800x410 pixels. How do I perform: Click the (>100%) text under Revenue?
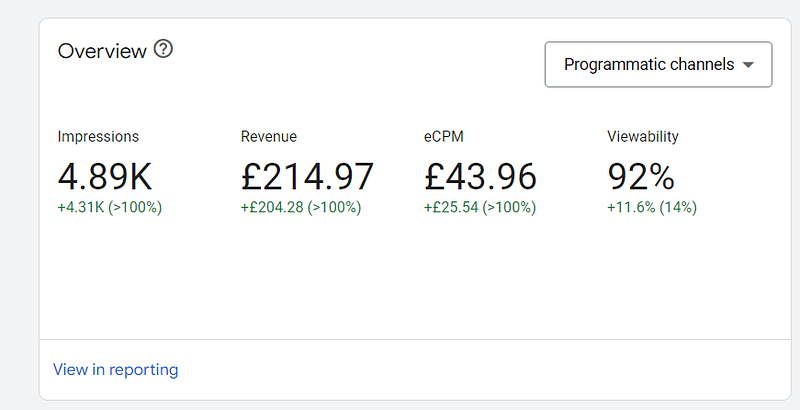click(x=334, y=208)
